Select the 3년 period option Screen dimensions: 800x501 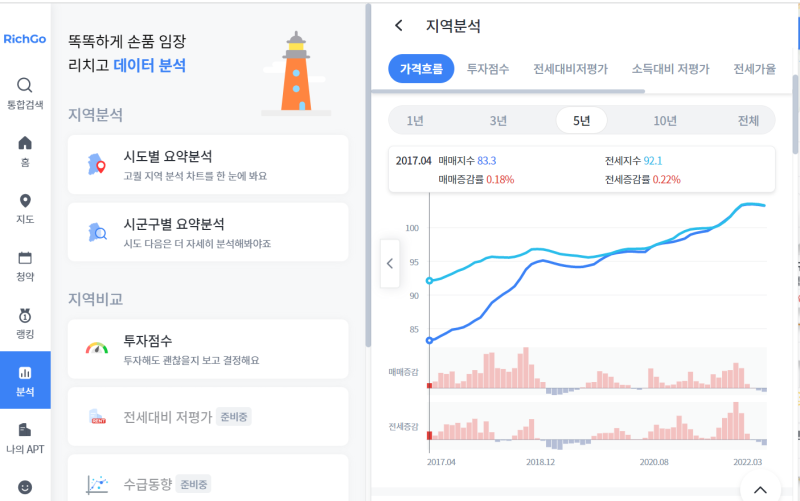click(x=498, y=121)
